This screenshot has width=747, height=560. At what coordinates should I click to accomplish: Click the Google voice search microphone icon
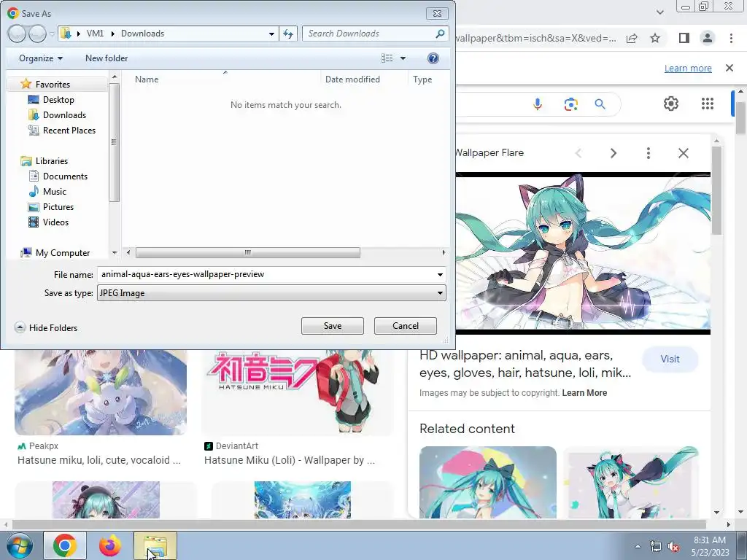(538, 104)
